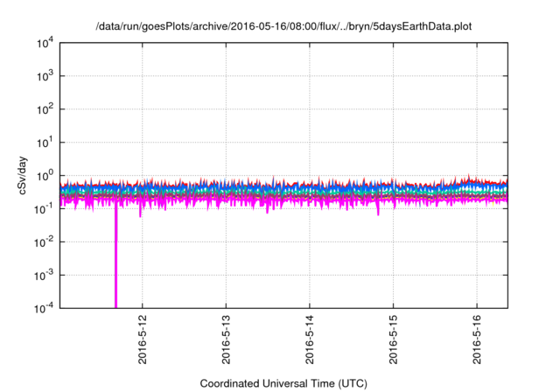Screen dimensions: 560x392
Task: Click the 2016-5-16 date tick label
Action: (x=477, y=339)
